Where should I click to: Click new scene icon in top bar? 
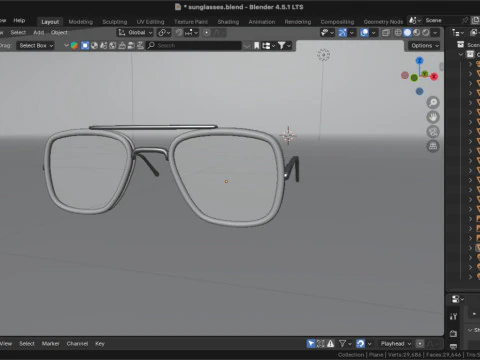click(x=475, y=20)
